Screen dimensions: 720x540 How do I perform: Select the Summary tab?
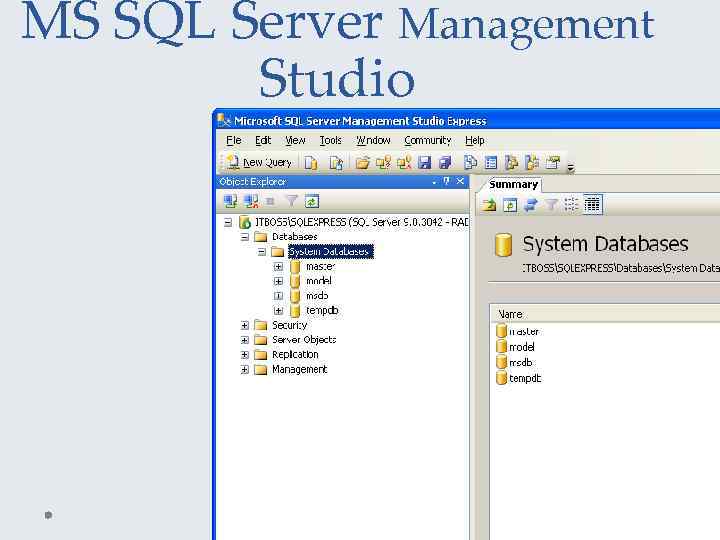pos(513,185)
